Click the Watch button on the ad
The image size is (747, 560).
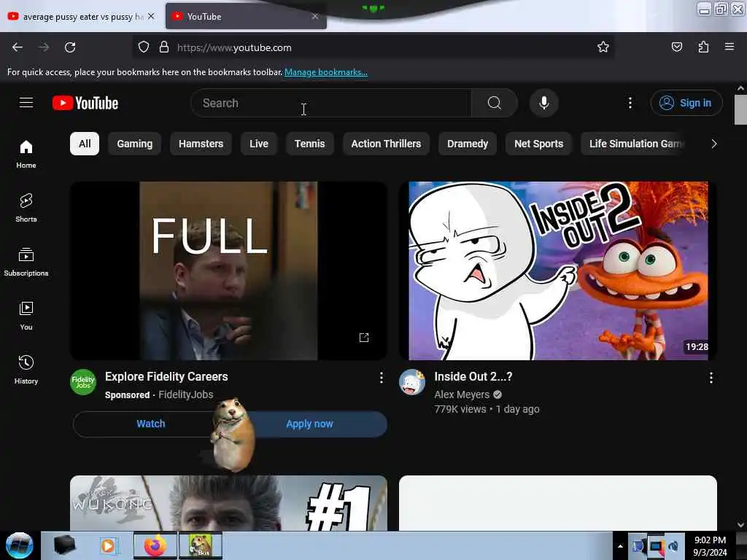(150, 424)
